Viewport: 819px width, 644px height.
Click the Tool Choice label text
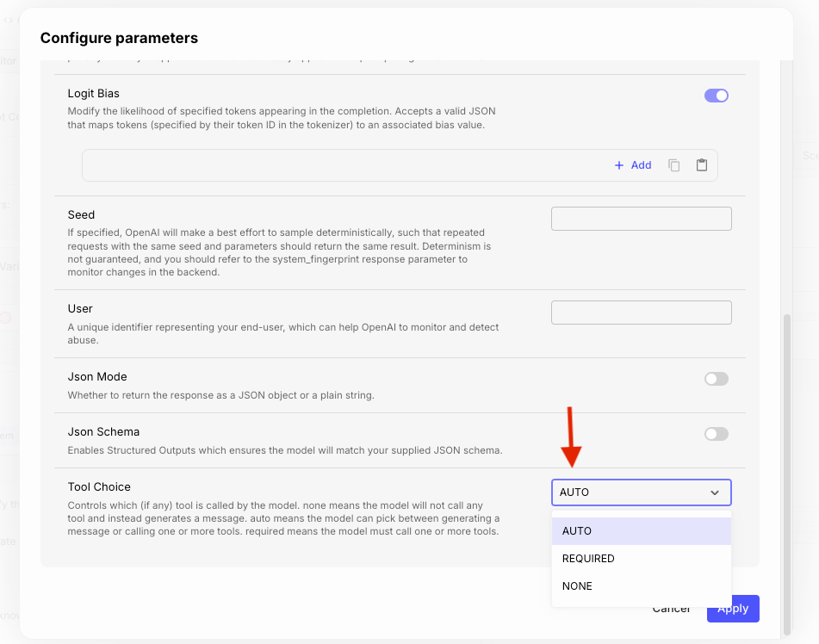click(99, 486)
